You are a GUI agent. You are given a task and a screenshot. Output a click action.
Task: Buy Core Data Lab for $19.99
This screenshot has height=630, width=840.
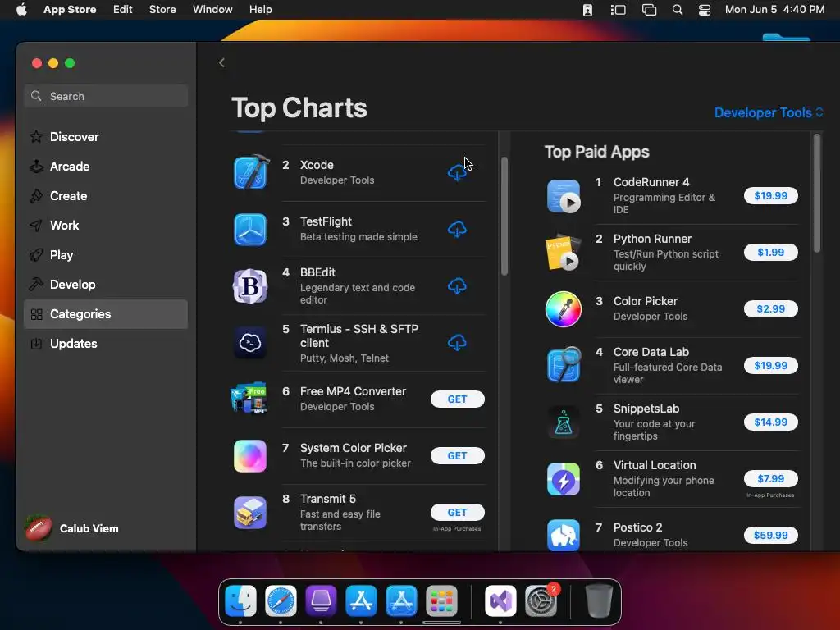(x=771, y=365)
